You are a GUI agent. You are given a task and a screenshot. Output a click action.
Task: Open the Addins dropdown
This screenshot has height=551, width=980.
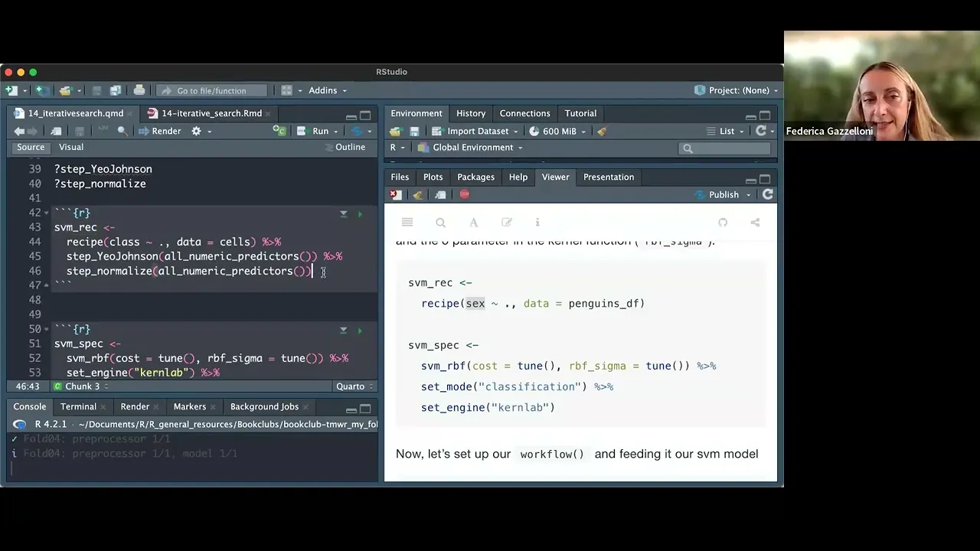coord(327,90)
